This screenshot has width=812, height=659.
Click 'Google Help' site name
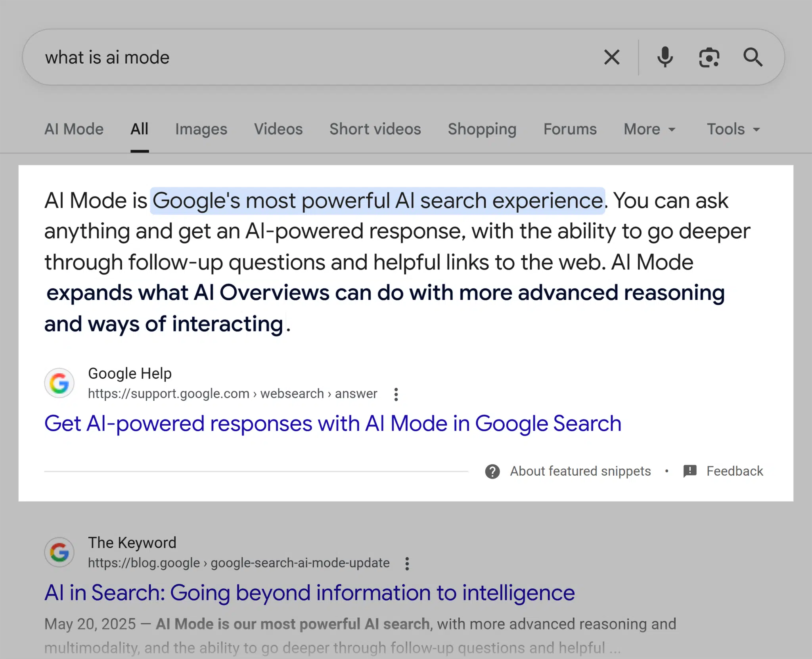[130, 374]
